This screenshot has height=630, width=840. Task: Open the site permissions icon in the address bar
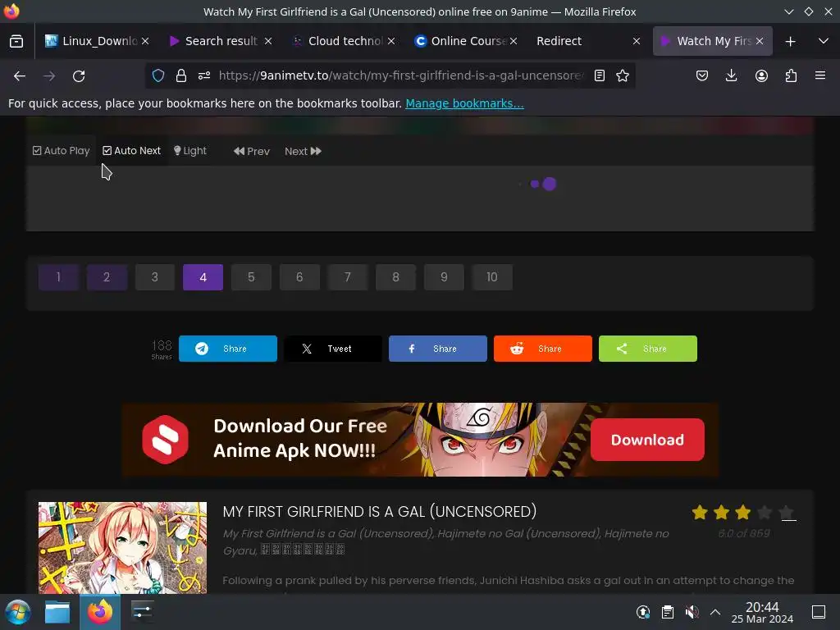pyautogui.click(x=204, y=75)
